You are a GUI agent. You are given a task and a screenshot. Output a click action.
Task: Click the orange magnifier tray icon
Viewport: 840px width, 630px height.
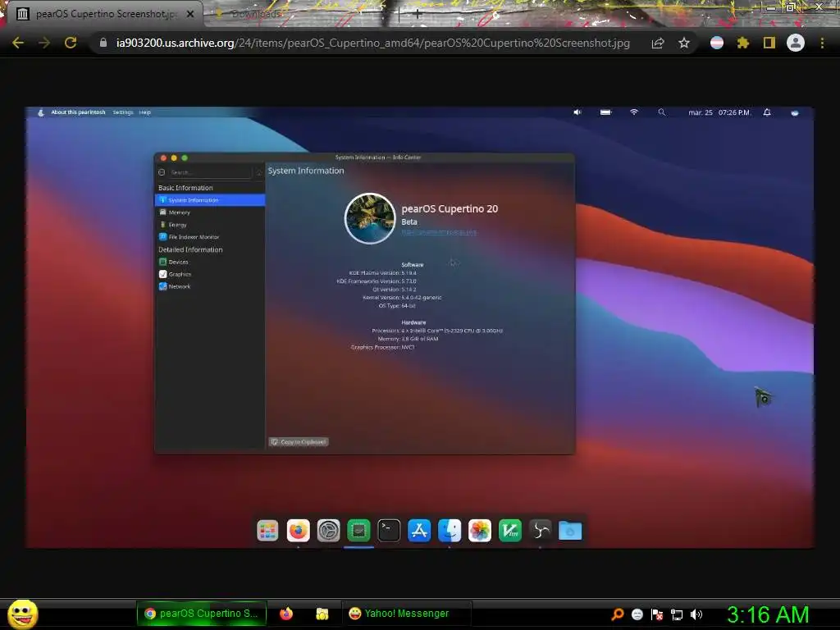point(618,614)
